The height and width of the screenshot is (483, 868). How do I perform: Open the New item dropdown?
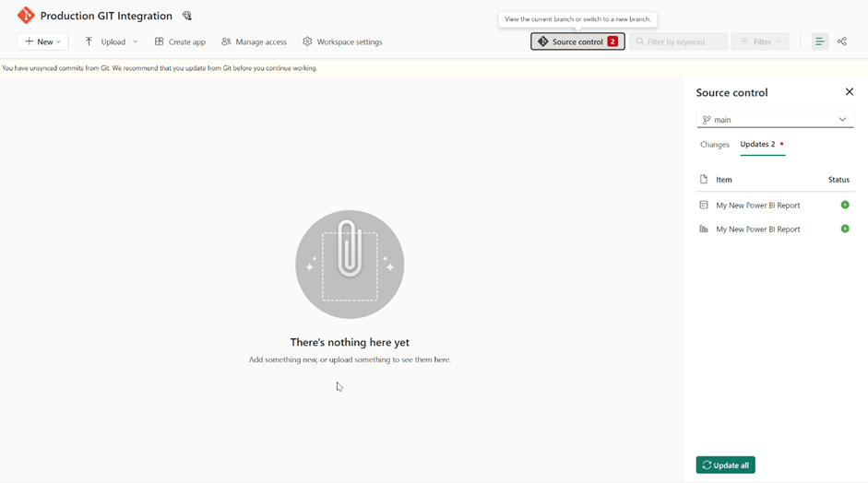(42, 41)
